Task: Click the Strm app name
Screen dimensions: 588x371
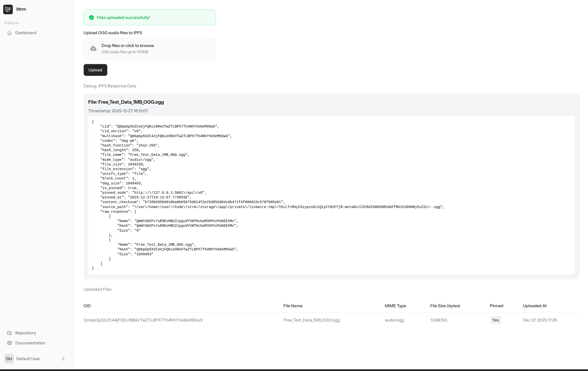Action: (x=21, y=9)
